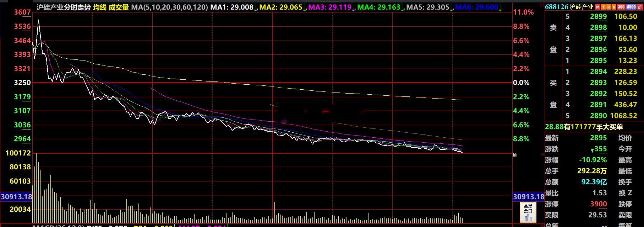Click the red 扩 expand badge
This screenshot has height=227, width=644.
(640, 7)
